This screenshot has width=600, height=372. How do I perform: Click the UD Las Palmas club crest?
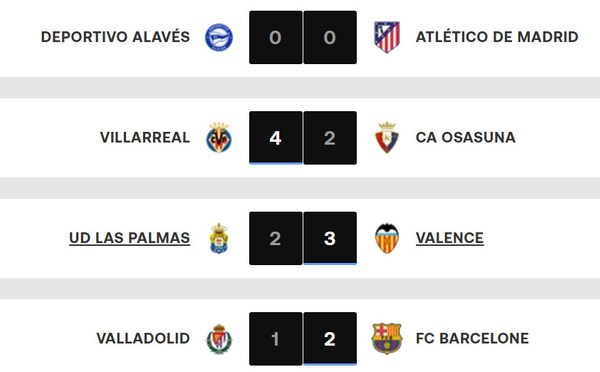coord(219,238)
